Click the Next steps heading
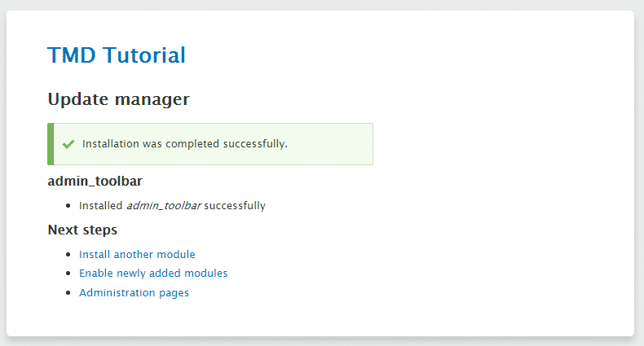644x346 pixels. [82, 230]
